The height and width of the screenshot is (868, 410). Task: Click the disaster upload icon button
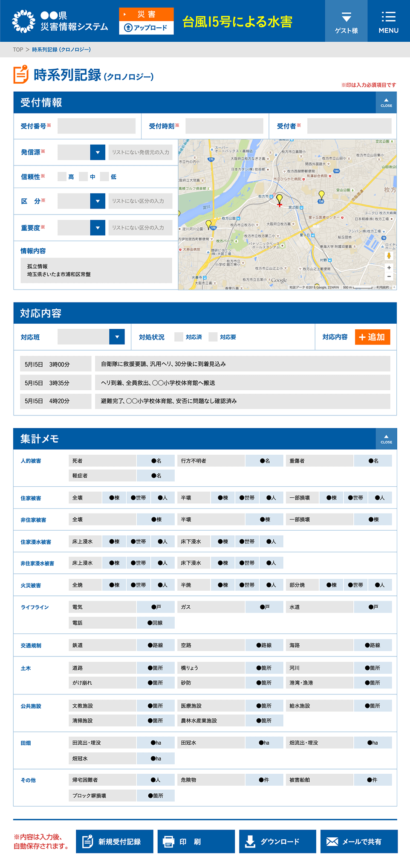pyautogui.click(x=146, y=28)
